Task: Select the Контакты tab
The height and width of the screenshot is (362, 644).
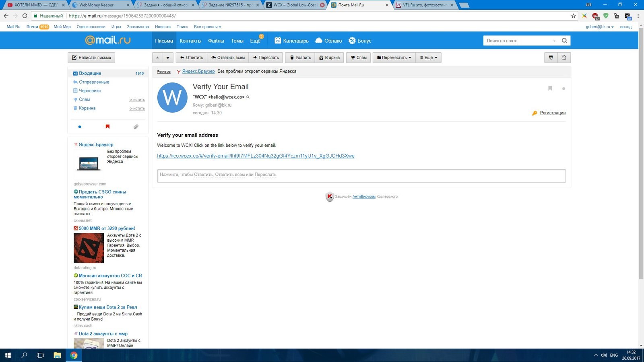Action: click(190, 41)
